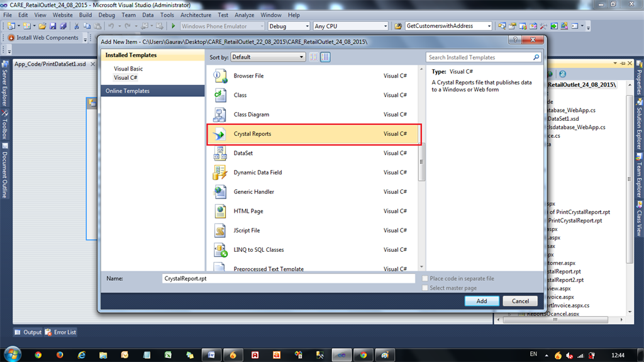Open the Output panel tab
Viewport: 644px width, 362px height.
(x=28, y=332)
